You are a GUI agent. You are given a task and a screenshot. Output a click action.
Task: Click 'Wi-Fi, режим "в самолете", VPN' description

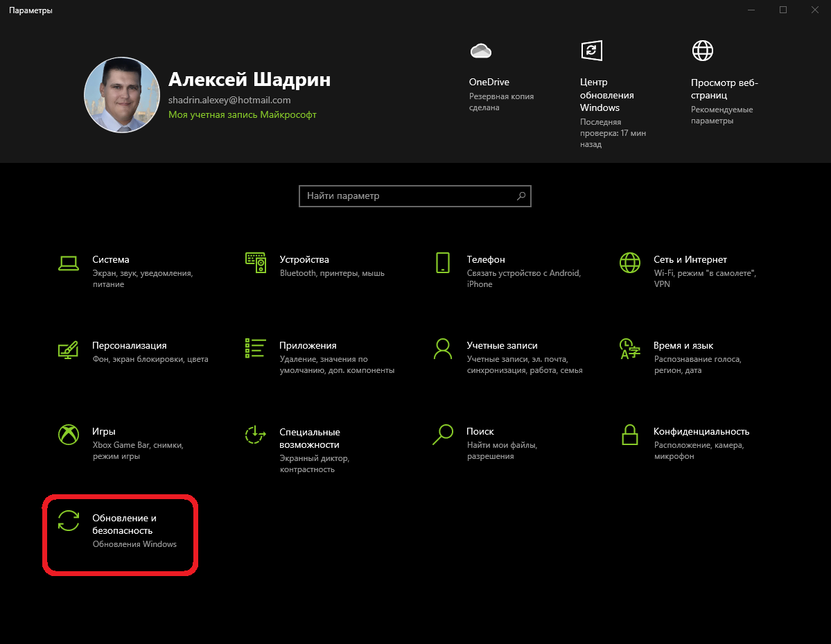point(705,279)
